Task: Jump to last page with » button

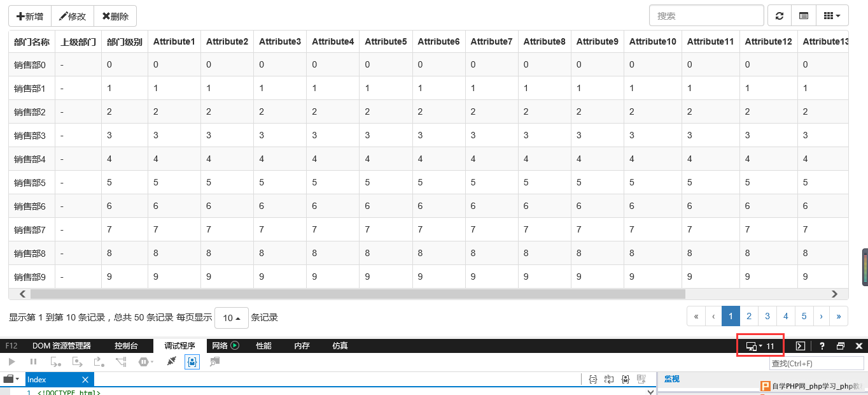Action: [x=839, y=316]
